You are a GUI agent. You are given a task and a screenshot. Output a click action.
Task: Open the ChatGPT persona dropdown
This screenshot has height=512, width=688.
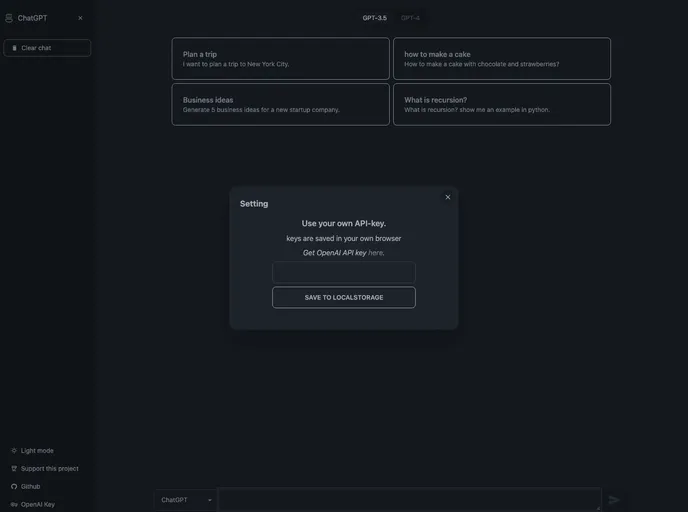pos(186,500)
